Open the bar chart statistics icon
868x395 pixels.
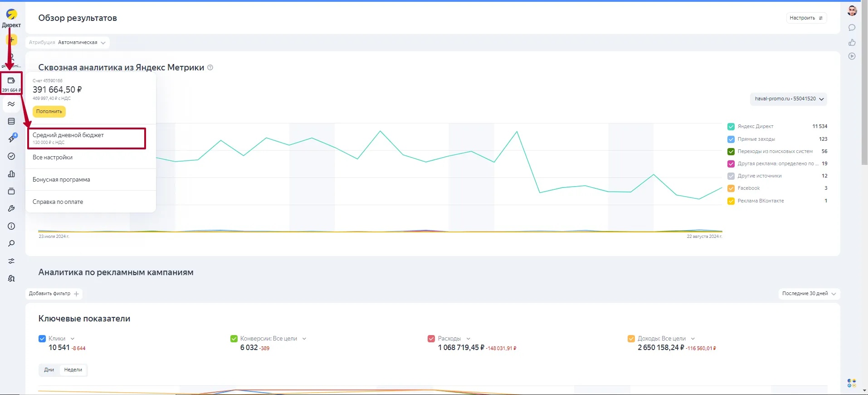(11, 174)
